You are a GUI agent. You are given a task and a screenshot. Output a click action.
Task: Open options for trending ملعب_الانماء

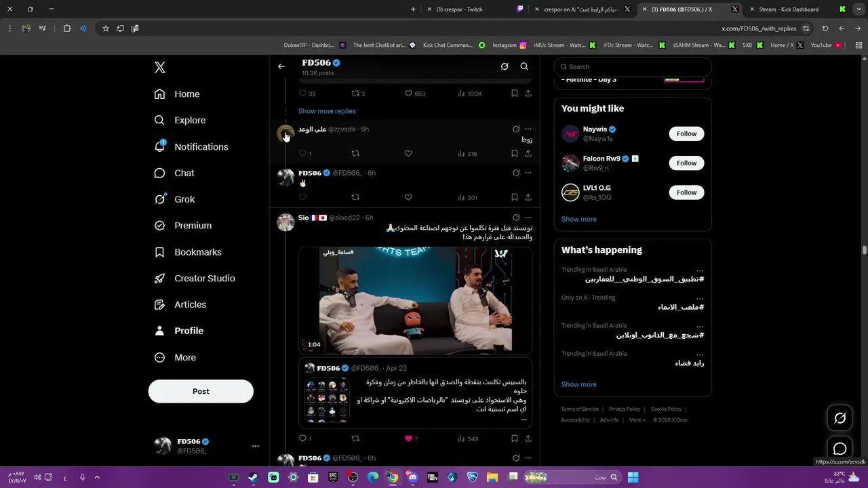tap(700, 298)
